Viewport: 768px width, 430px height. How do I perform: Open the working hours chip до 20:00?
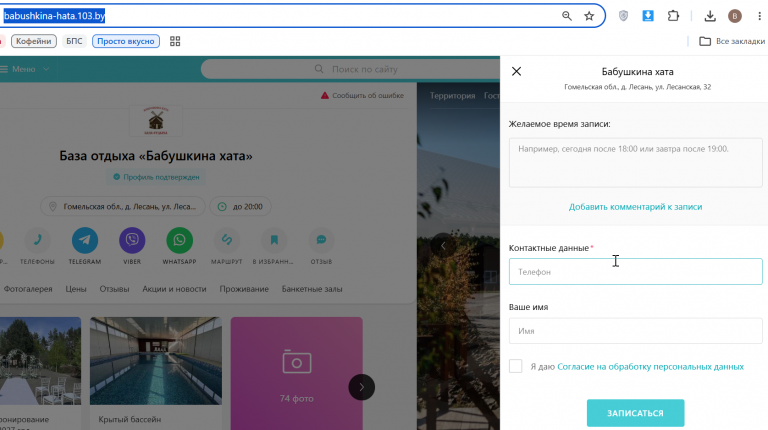point(240,207)
